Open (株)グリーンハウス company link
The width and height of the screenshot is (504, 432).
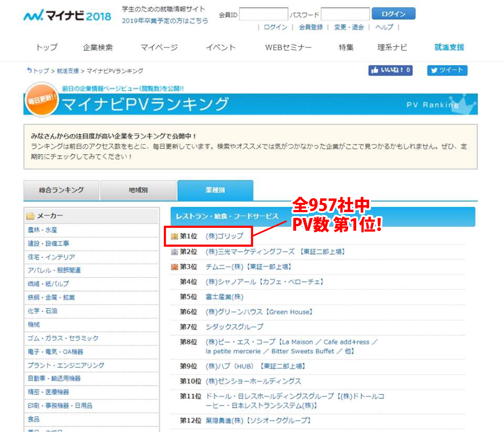[259, 312]
